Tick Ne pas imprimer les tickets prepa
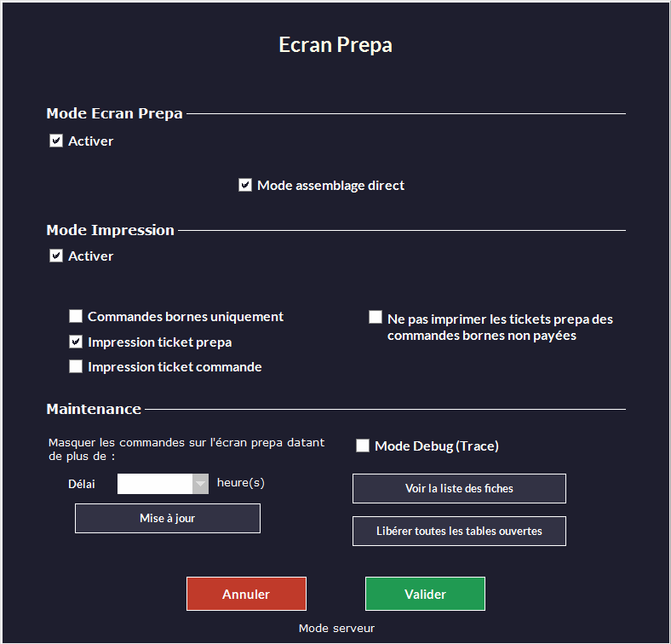Screen dimensions: 671x644 376,318
